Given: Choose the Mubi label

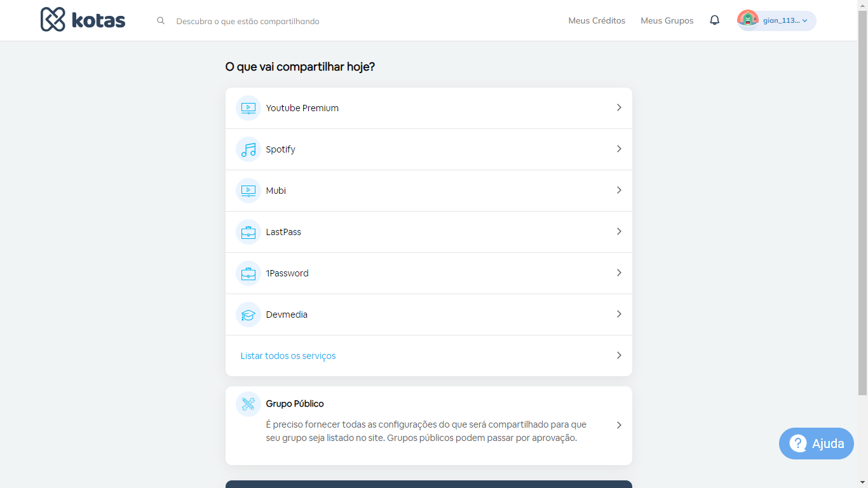Looking at the screenshot, I should pos(276,191).
